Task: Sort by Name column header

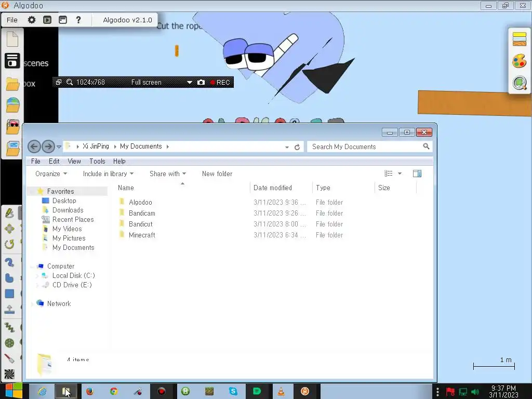Action: (182, 188)
